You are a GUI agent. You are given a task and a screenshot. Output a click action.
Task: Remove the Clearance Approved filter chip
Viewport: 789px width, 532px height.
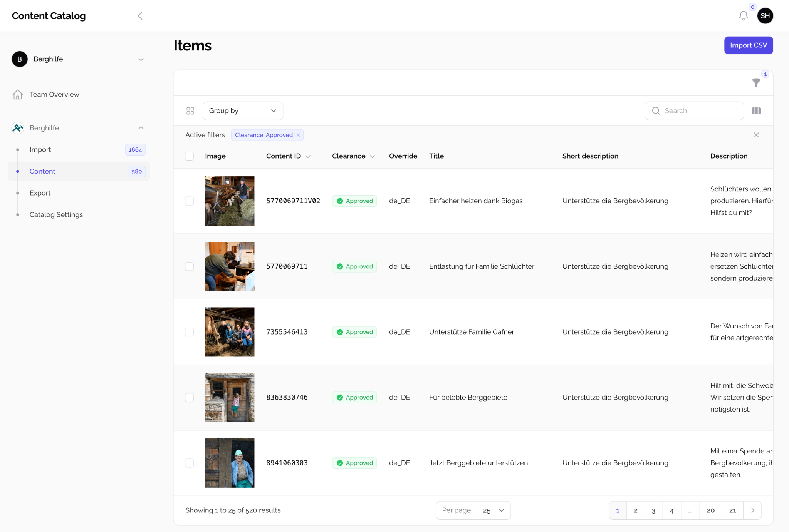tap(299, 135)
